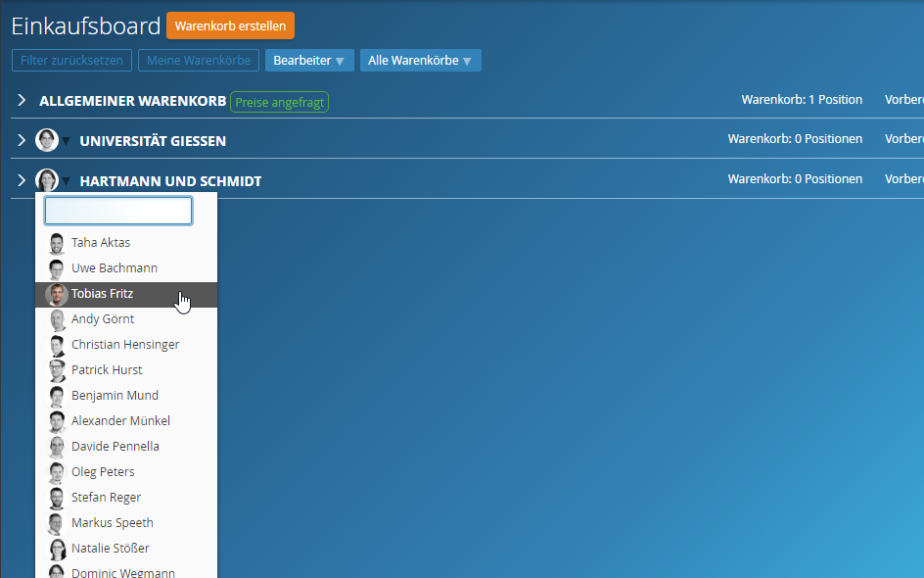
Task: Click Taha Aktas's profile picture
Action: pos(57,243)
